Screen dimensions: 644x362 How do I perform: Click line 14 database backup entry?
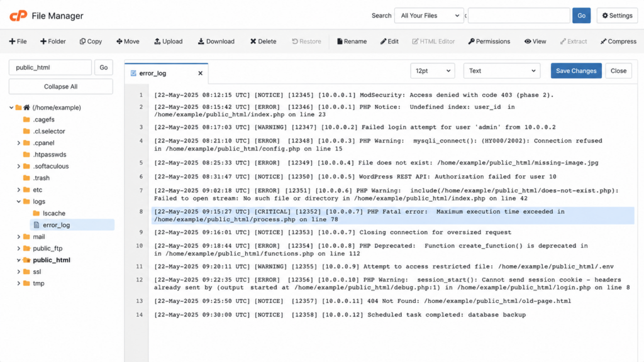pyautogui.click(x=340, y=315)
